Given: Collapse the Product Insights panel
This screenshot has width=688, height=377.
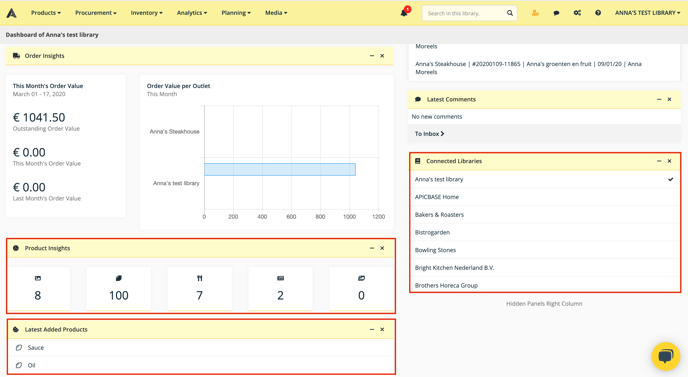Looking at the screenshot, I should (372, 248).
